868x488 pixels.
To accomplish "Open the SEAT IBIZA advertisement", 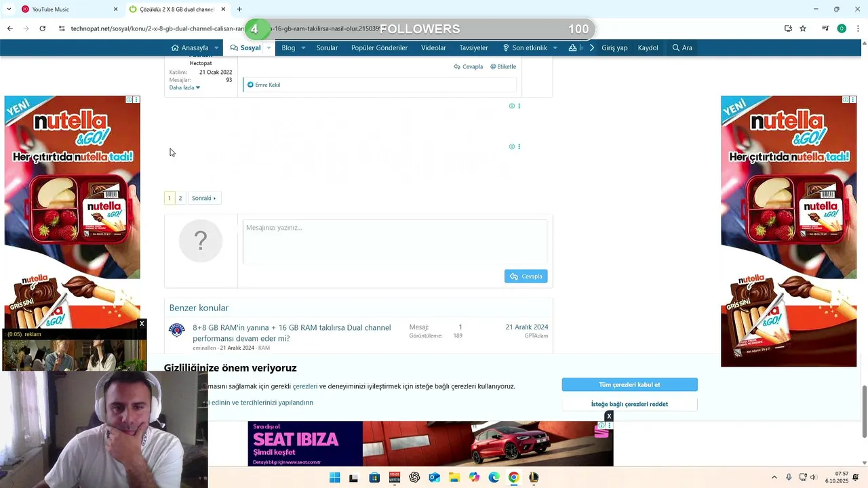I will (x=431, y=444).
